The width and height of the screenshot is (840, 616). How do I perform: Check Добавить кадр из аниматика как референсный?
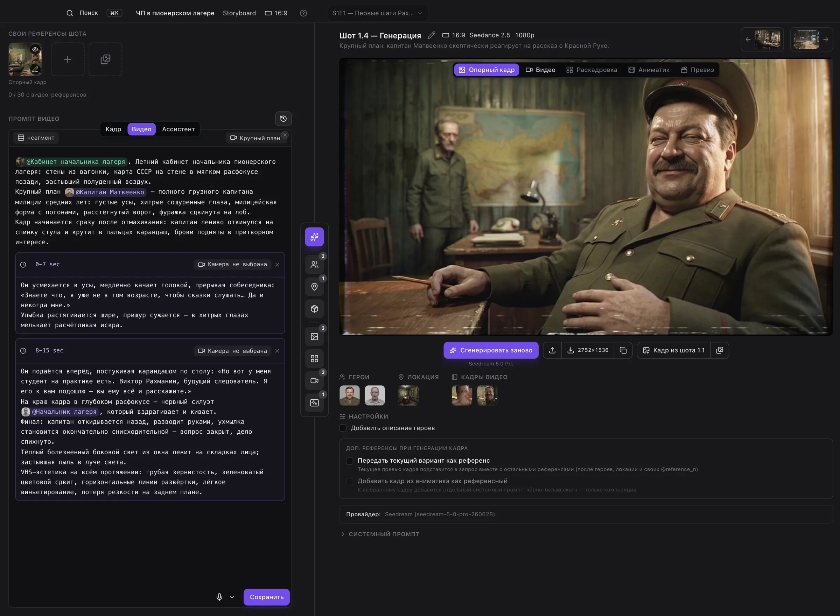tap(350, 481)
